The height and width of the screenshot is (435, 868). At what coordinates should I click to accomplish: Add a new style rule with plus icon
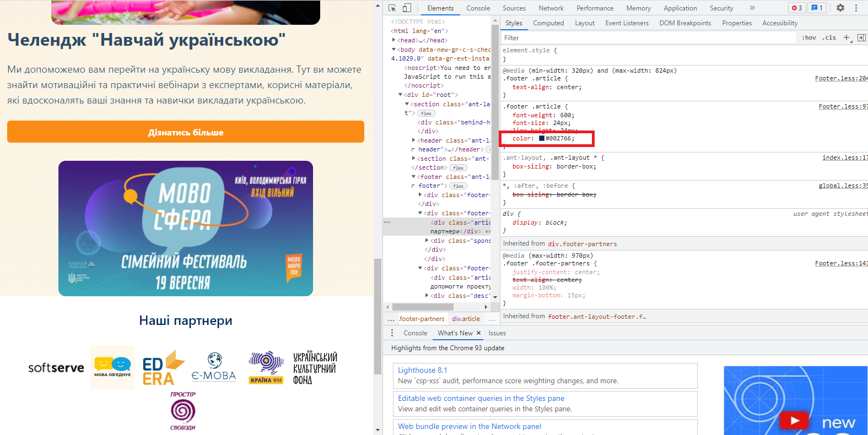pos(847,37)
